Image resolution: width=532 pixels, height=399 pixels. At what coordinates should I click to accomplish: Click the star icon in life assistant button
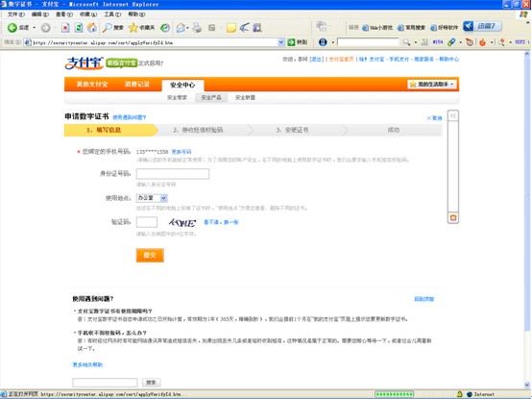(413, 85)
